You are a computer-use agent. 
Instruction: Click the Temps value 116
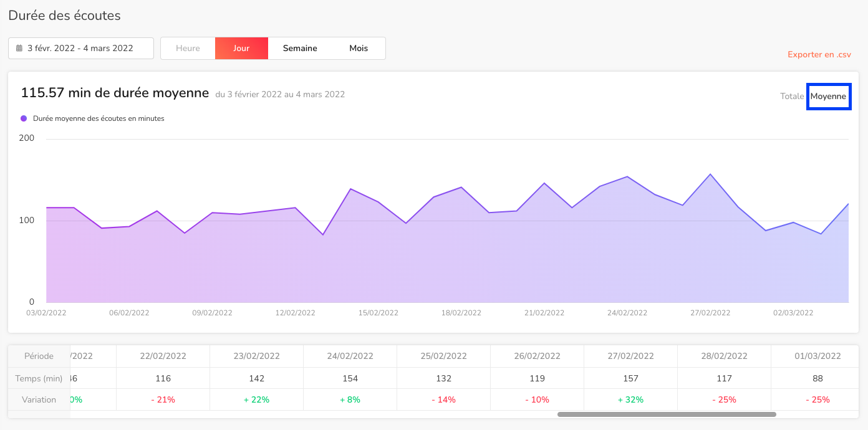(x=163, y=378)
